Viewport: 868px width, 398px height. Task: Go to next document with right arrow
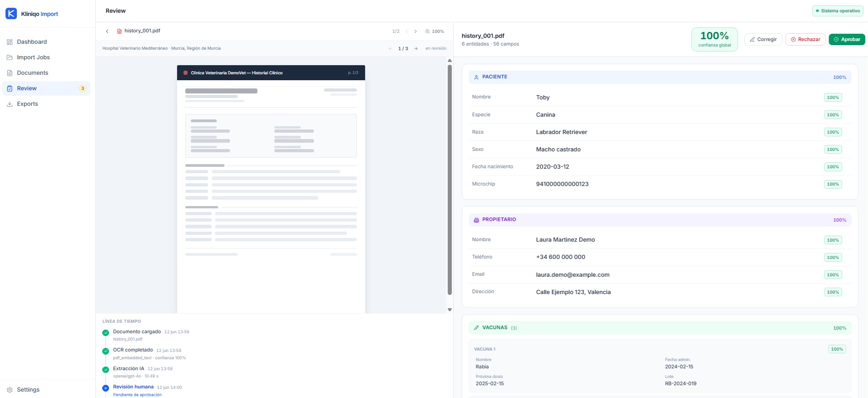[416, 48]
